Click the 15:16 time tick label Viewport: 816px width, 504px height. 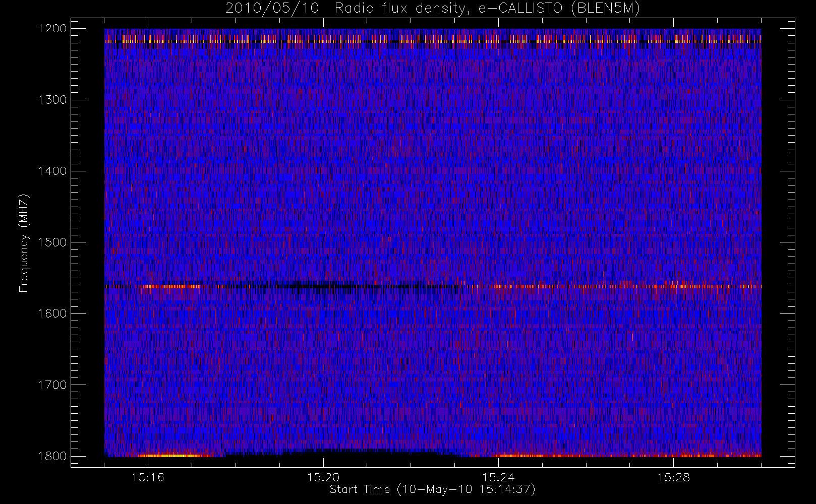click(148, 477)
